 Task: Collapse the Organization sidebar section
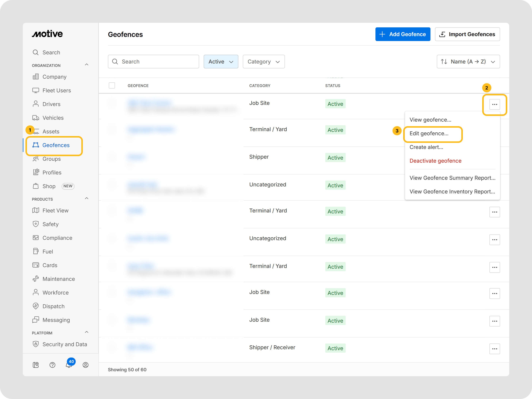click(87, 65)
